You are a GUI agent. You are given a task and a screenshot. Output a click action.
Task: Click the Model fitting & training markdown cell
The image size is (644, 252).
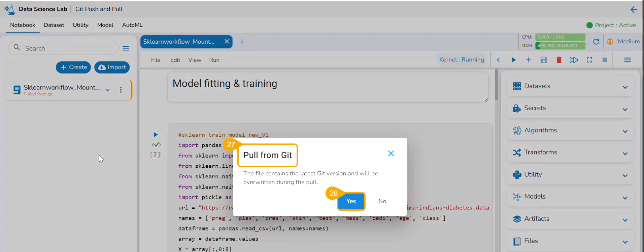pyautogui.click(x=328, y=87)
